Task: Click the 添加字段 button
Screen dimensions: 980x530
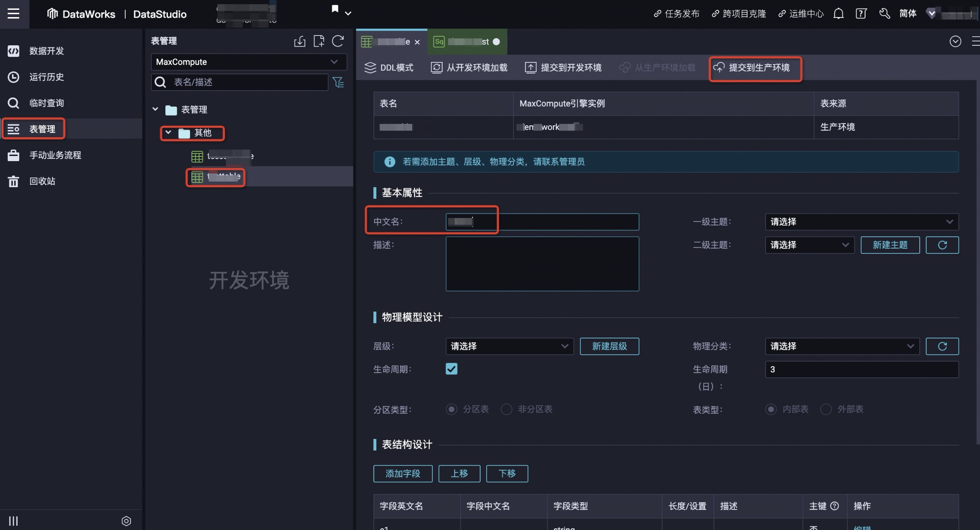Action: pos(402,474)
